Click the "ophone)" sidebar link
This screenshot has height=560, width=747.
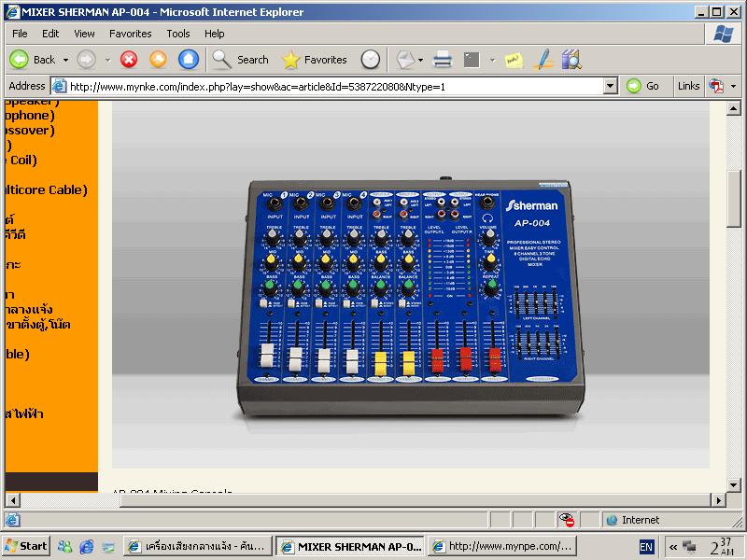pyautogui.click(x=30, y=115)
